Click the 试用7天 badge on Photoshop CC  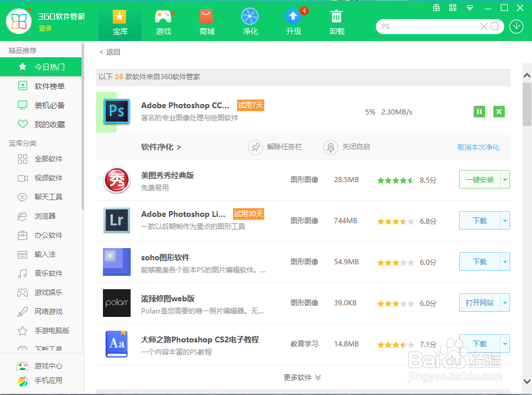[x=250, y=105]
